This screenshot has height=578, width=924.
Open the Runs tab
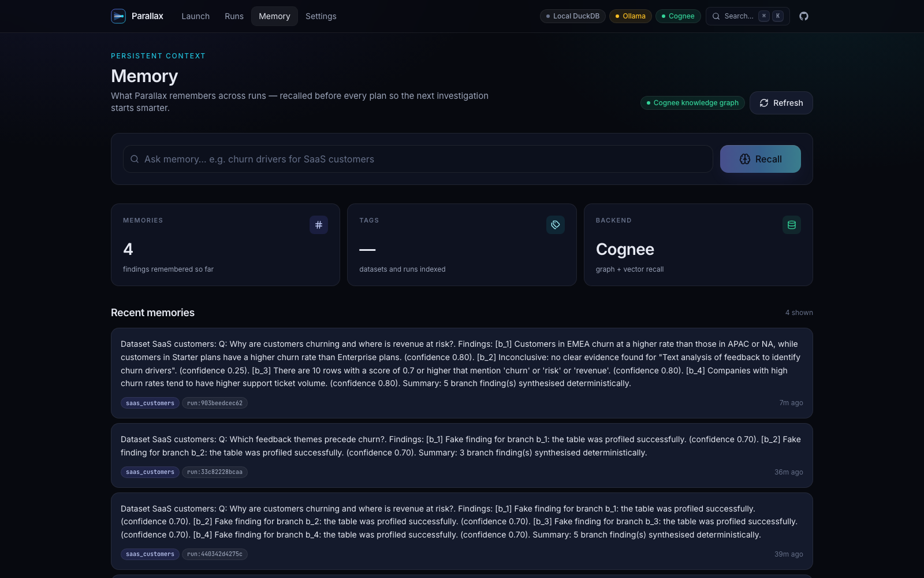[x=234, y=16]
